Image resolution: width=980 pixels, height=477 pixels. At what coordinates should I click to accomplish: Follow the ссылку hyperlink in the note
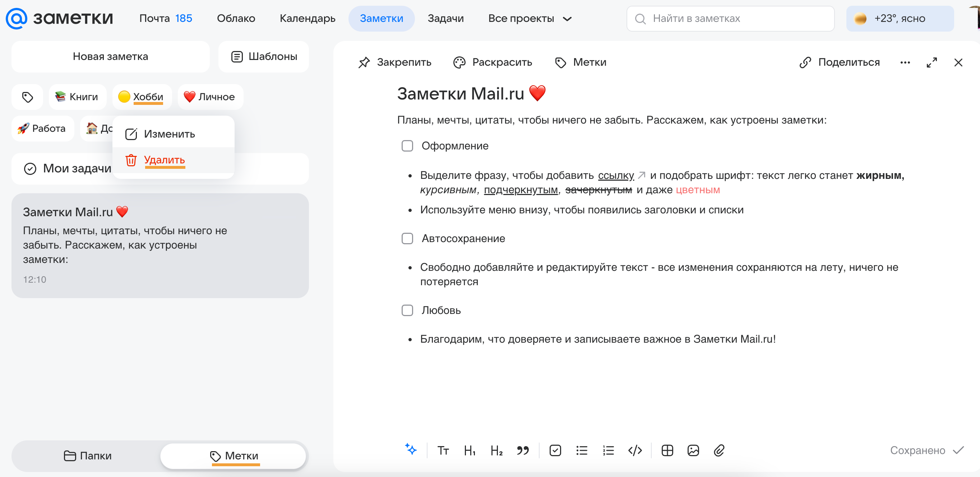tap(616, 175)
